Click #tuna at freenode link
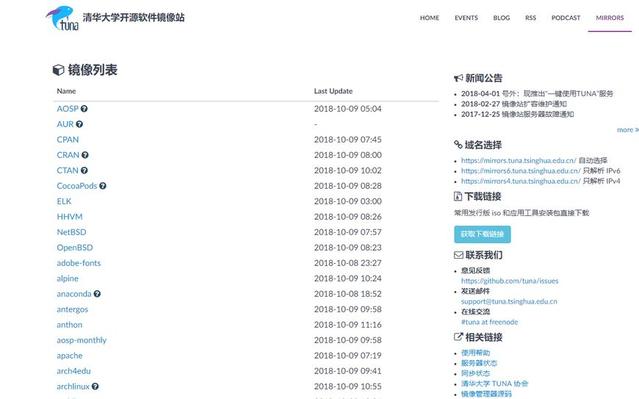Image resolution: width=639 pixels, height=399 pixels. [489, 322]
